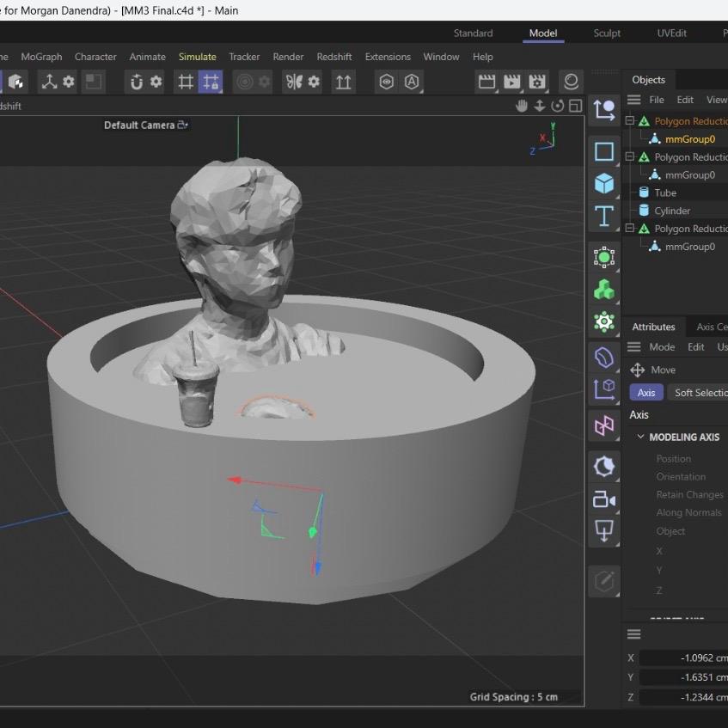The height and width of the screenshot is (728, 728).
Task: Collapse the first Polygon Reduction in Object Manager
Action: (x=630, y=120)
